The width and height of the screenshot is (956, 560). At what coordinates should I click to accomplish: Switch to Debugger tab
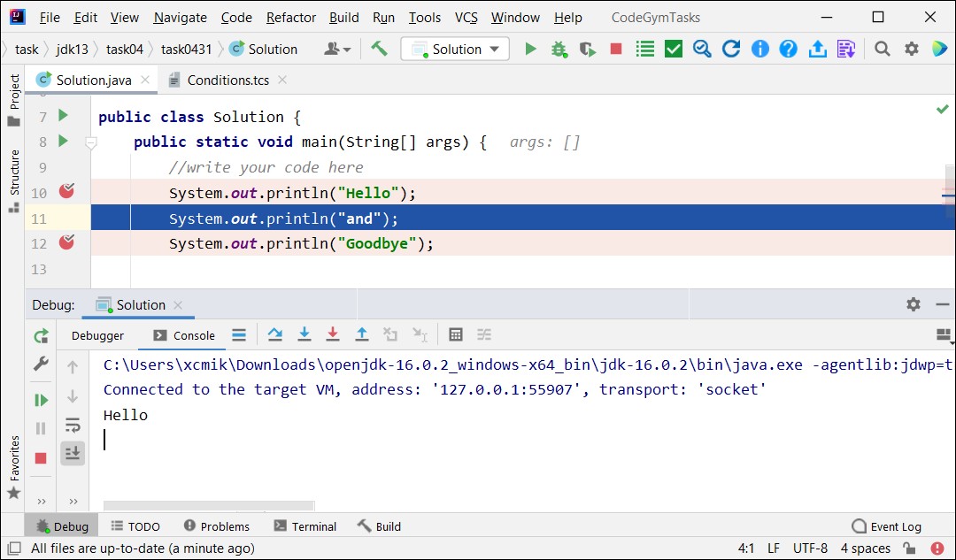click(x=97, y=335)
